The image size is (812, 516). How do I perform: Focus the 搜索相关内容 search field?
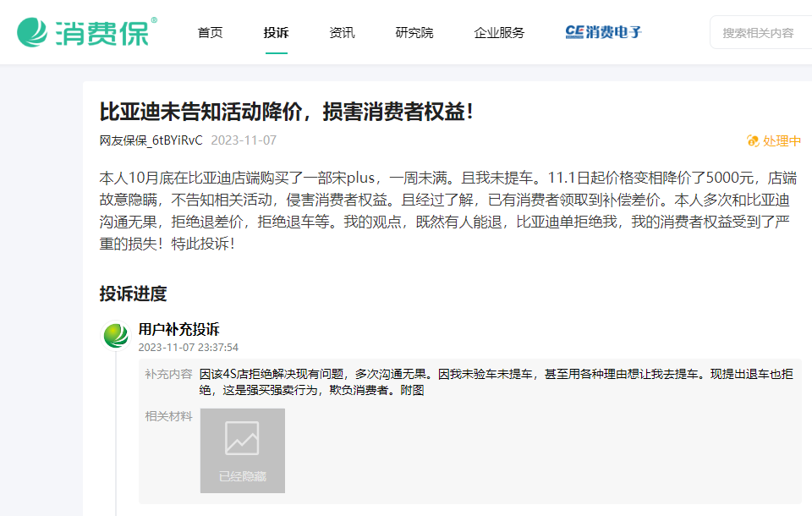click(760, 33)
